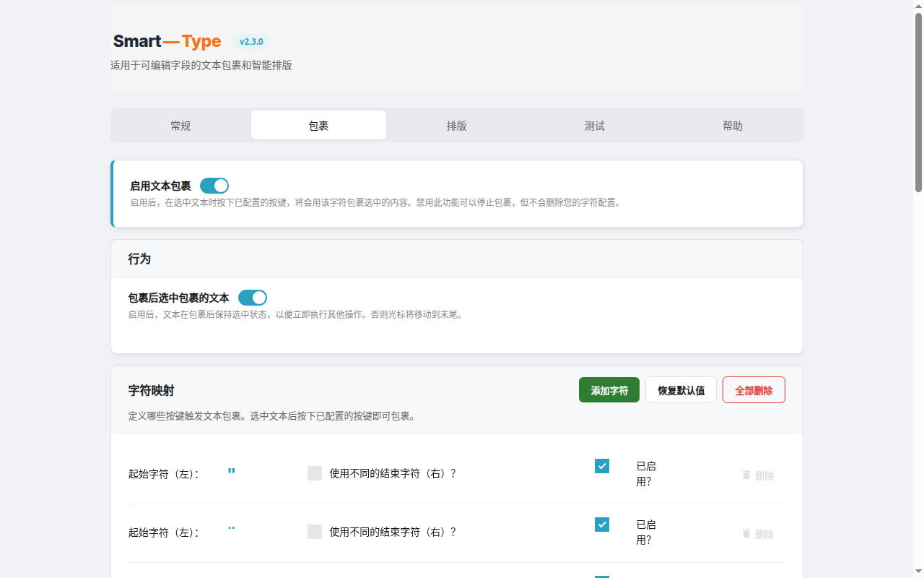This screenshot has width=924, height=578.
Task: Click the 恢复默认值 button
Action: (681, 390)
